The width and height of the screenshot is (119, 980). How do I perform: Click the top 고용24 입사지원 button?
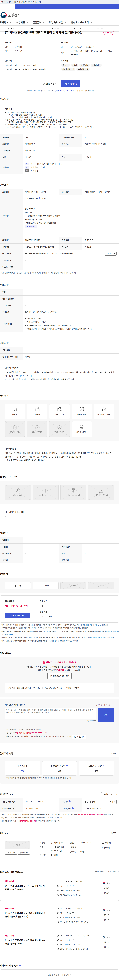coord(71,84)
